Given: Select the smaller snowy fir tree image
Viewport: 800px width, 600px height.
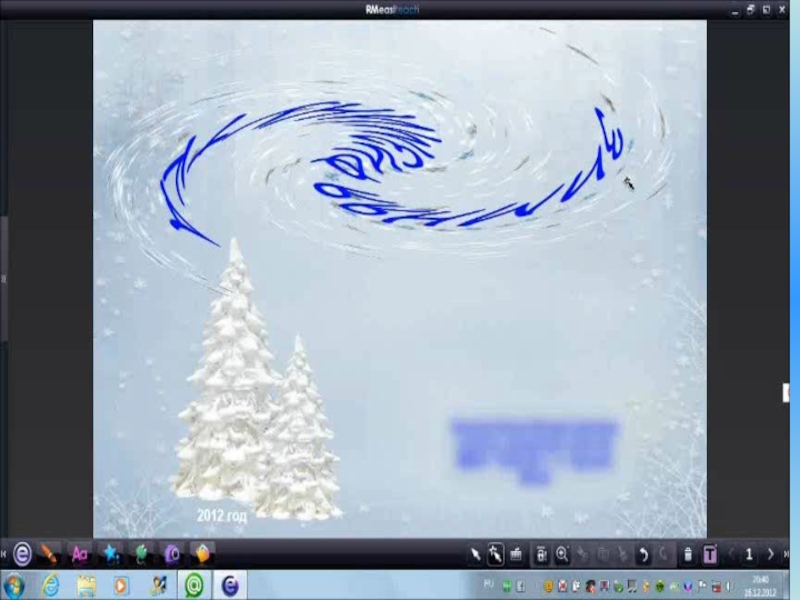Looking at the screenshot, I should pyautogui.click(x=300, y=431).
